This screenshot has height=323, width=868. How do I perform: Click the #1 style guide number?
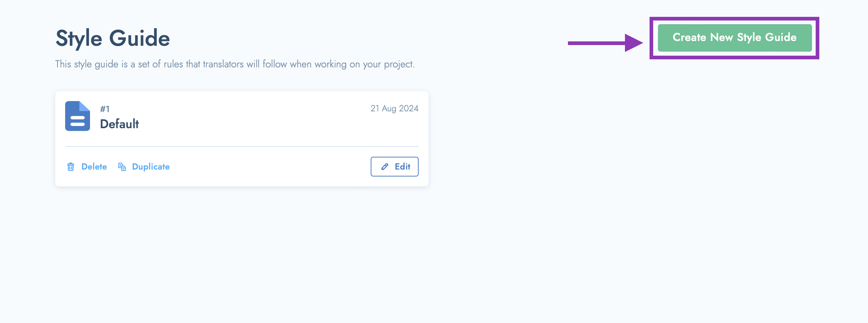105,109
